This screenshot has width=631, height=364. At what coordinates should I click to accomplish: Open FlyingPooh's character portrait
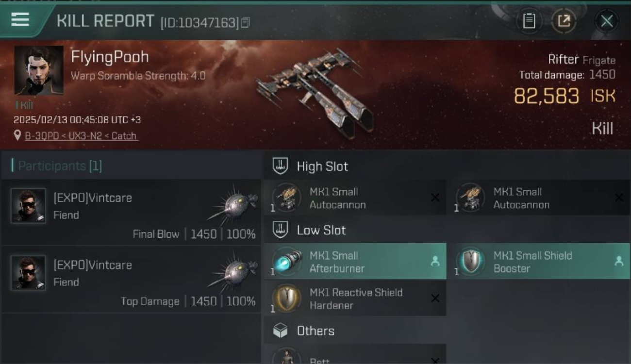pyautogui.click(x=39, y=70)
